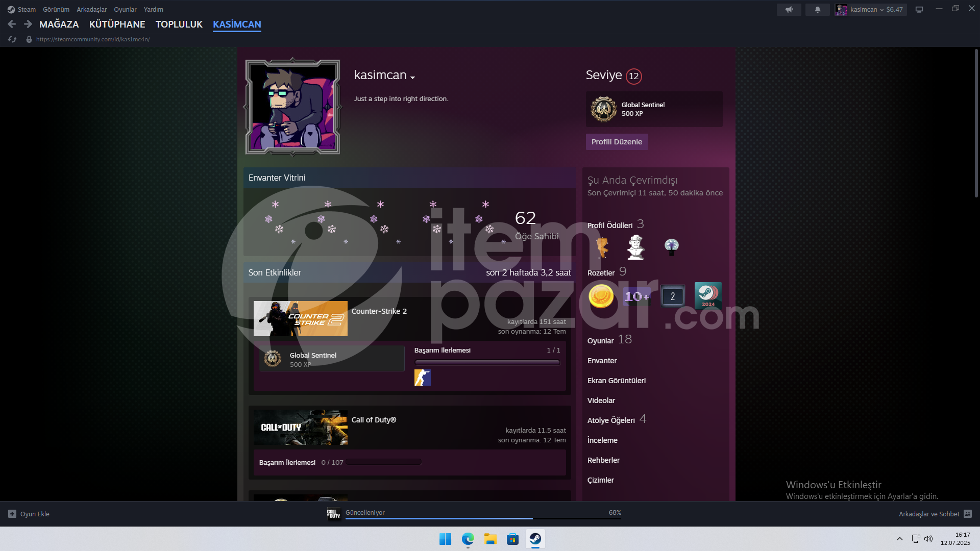The width and height of the screenshot is (980, 551).
Task: Click the page vertical scrollbar
Action: [x=976, y=123]
